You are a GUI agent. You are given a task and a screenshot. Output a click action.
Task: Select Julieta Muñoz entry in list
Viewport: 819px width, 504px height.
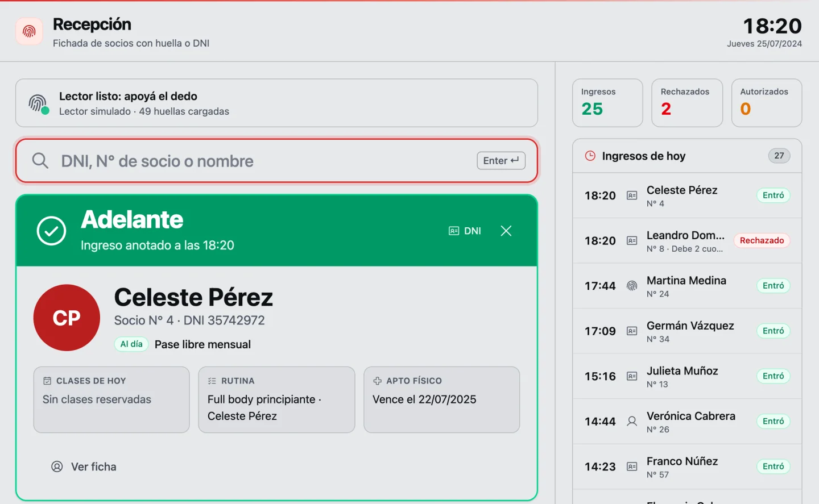pos(687,376)
